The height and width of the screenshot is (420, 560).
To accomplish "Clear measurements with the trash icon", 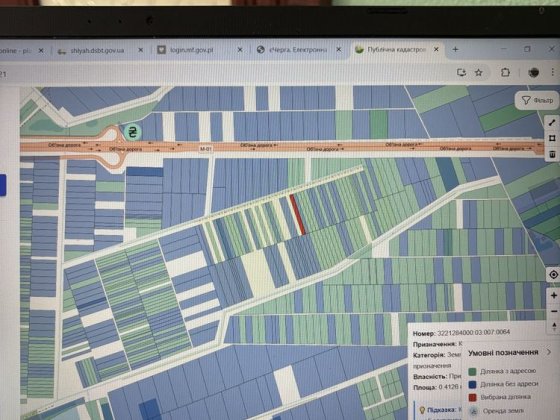I will click(x=552, y=154).
